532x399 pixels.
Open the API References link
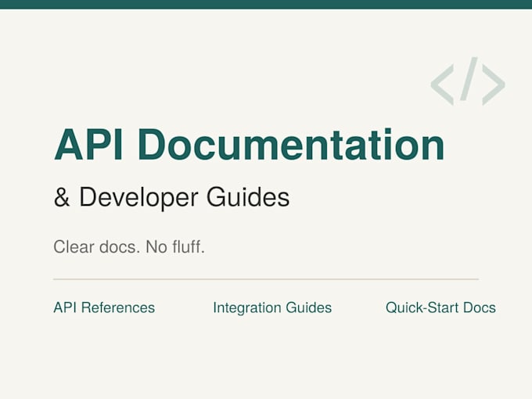[x=104, y=307]
